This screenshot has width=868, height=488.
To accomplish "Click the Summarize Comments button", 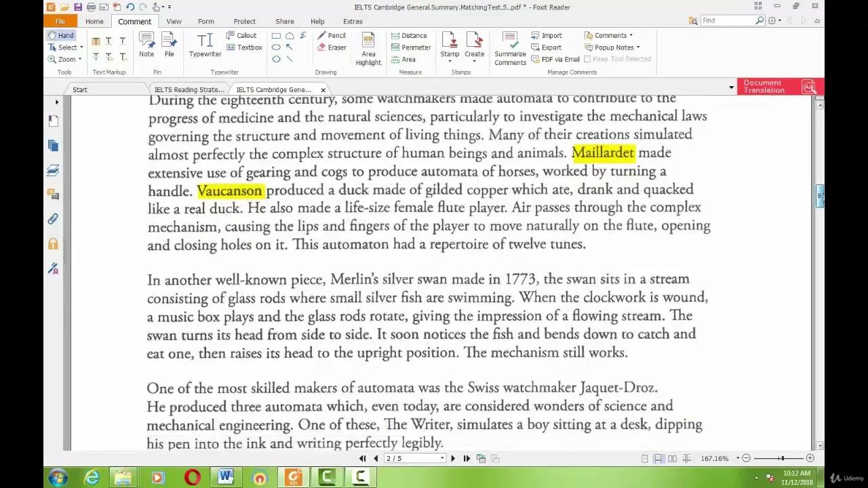I will tap(509, 47).
